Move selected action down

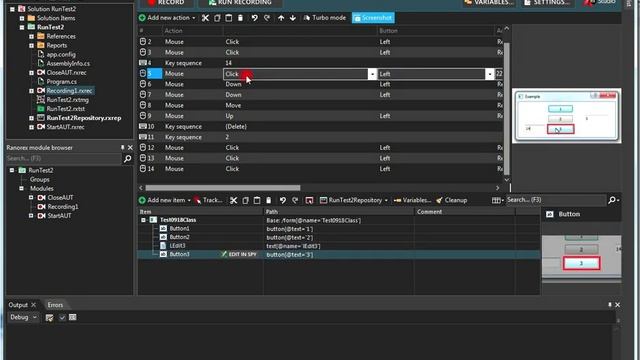point(293,18)
